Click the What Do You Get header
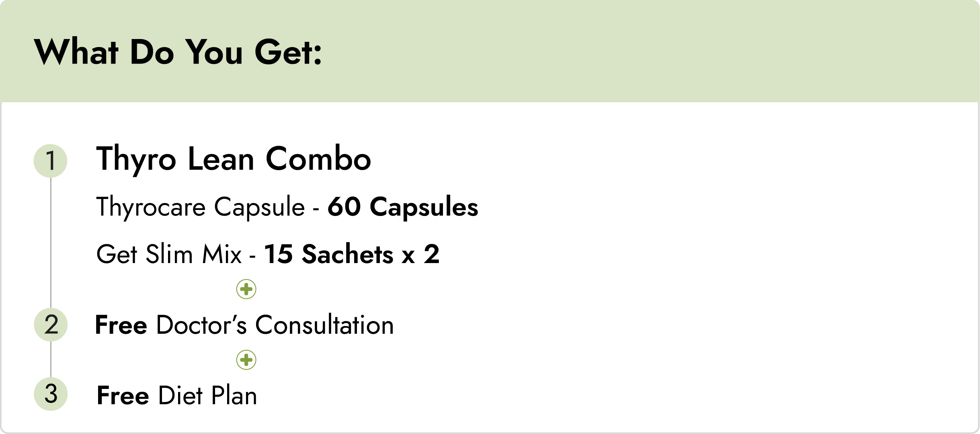The width and height of the screenshot is (980, 434). pyautogui.click(x=178, y=52)
